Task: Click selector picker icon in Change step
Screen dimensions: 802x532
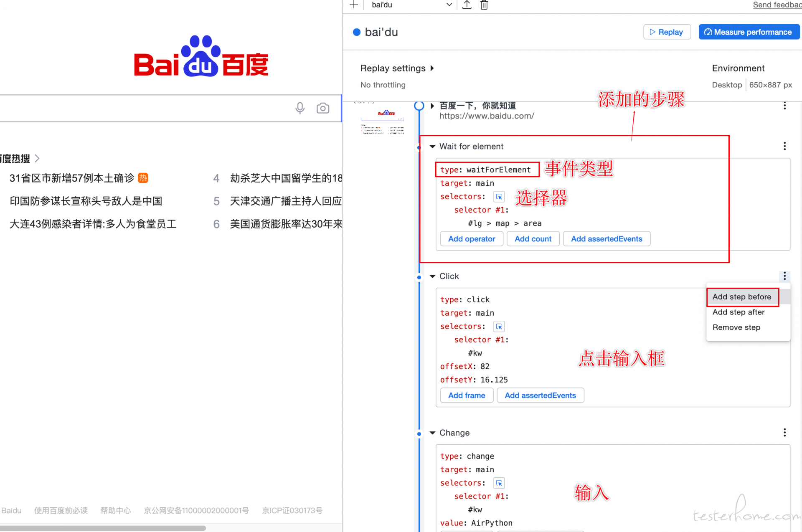Action: (499, 483)
